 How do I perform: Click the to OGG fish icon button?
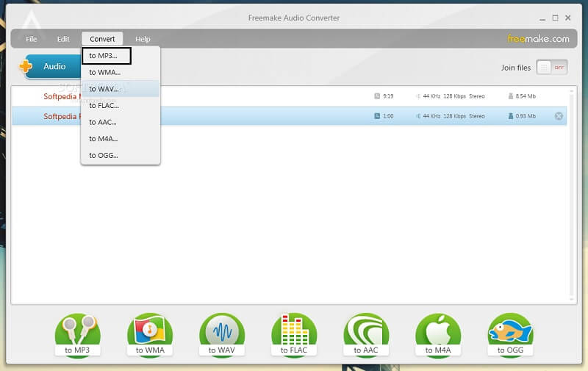click(510, 335)
